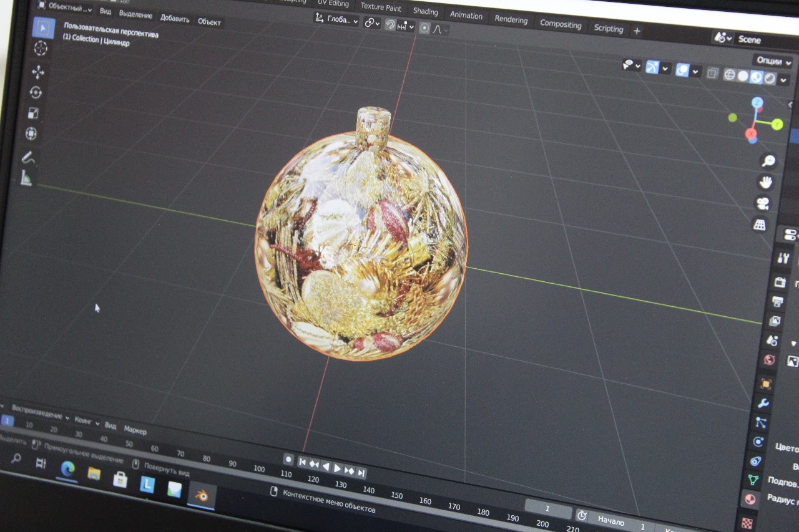Screen dimensions: 799x532
Task: Add a new workspace tab
Action: point(637,31)
